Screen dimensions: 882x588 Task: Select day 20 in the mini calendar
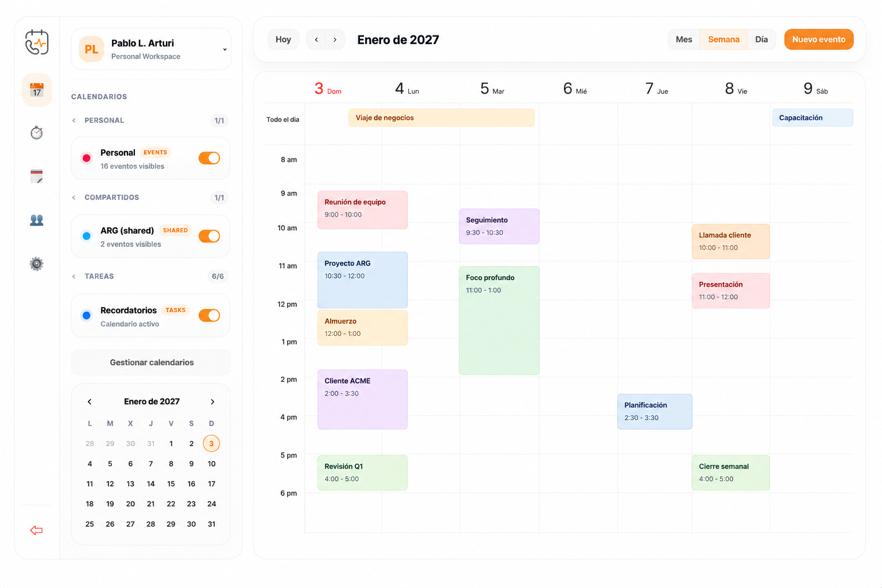(x=130, y=504)
